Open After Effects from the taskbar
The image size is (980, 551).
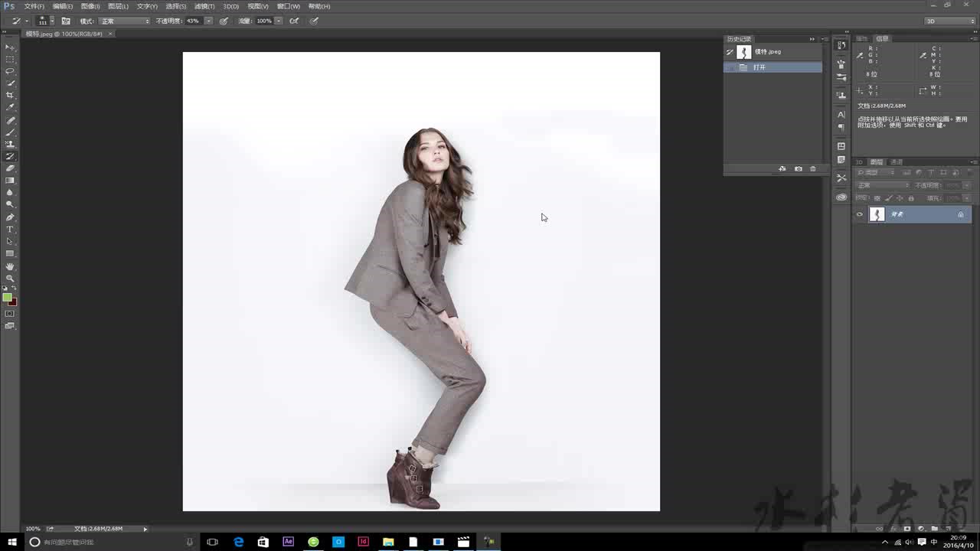(288, 542)
